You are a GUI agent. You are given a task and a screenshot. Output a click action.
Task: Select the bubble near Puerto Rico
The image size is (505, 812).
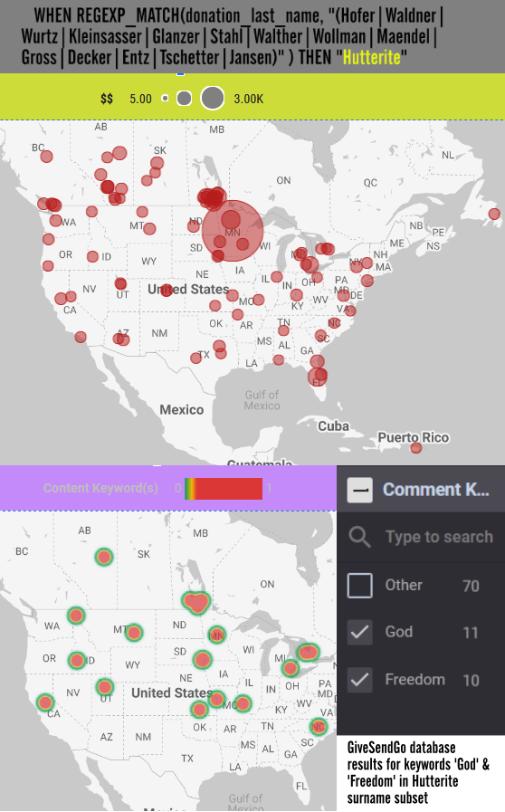point(416,448)
